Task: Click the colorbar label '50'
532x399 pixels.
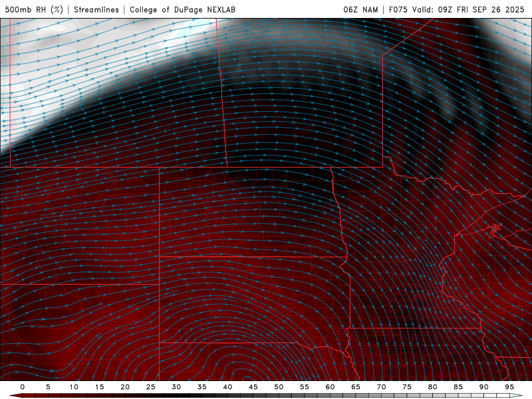Action: 279,387
